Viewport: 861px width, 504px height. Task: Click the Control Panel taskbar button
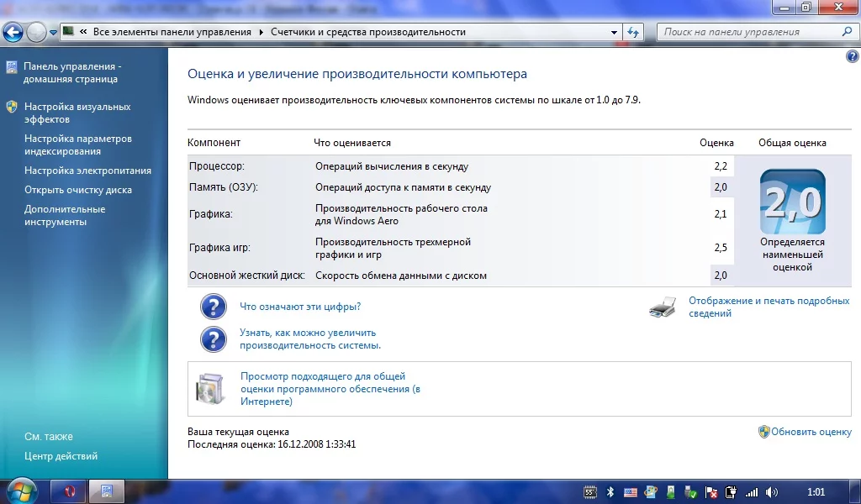107,491
